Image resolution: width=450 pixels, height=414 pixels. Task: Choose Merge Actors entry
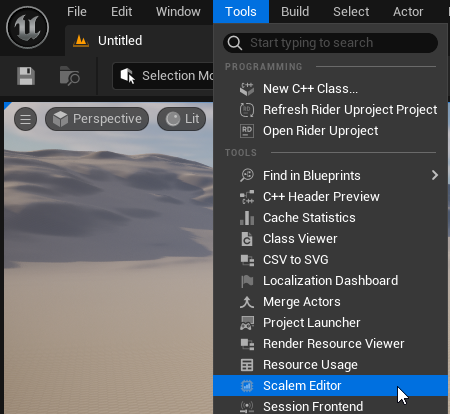point(330,302)
